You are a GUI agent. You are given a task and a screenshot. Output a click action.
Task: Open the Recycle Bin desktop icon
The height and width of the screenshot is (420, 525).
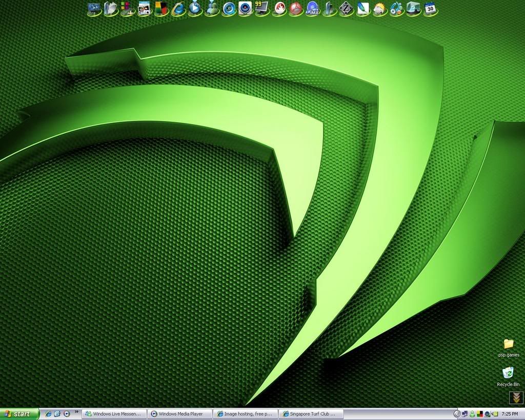click(508, 376)
